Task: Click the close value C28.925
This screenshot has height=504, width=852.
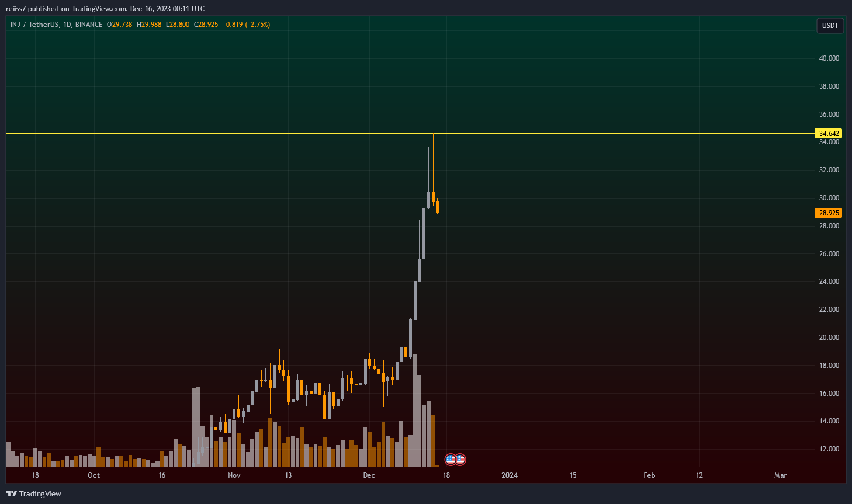Action: (206, 25)
